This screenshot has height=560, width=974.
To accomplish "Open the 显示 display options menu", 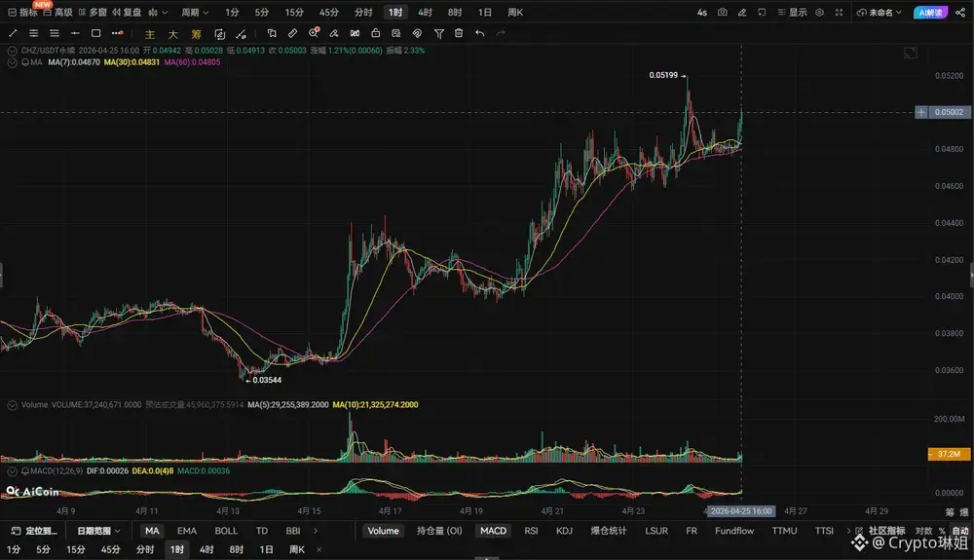I will [x=793, y=13].
